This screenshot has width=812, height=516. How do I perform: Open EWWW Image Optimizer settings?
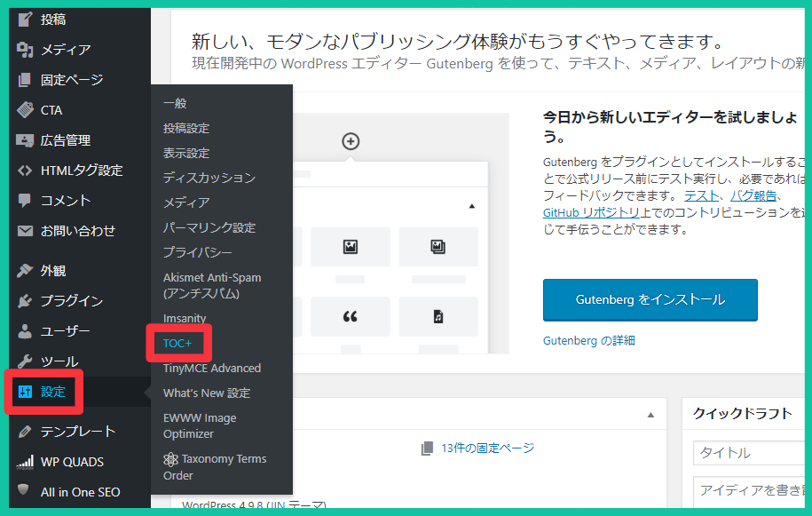point(200,426)
